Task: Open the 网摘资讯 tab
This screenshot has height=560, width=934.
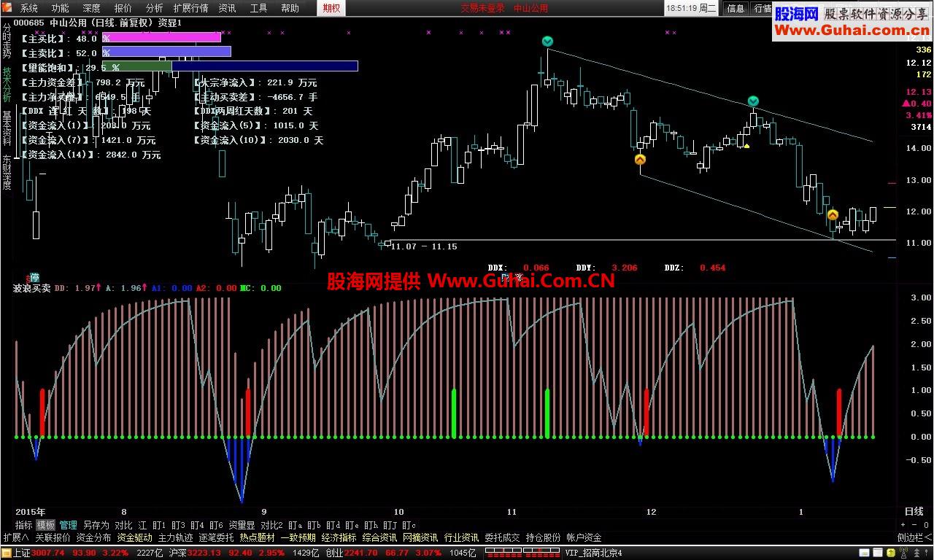Action: pos(421,537)
